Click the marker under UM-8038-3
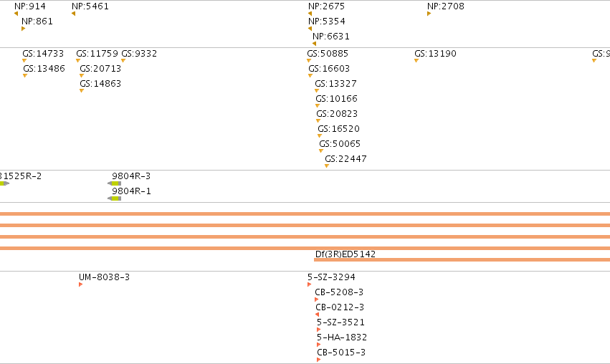This screenshot has height=364, width=610. 81,284
